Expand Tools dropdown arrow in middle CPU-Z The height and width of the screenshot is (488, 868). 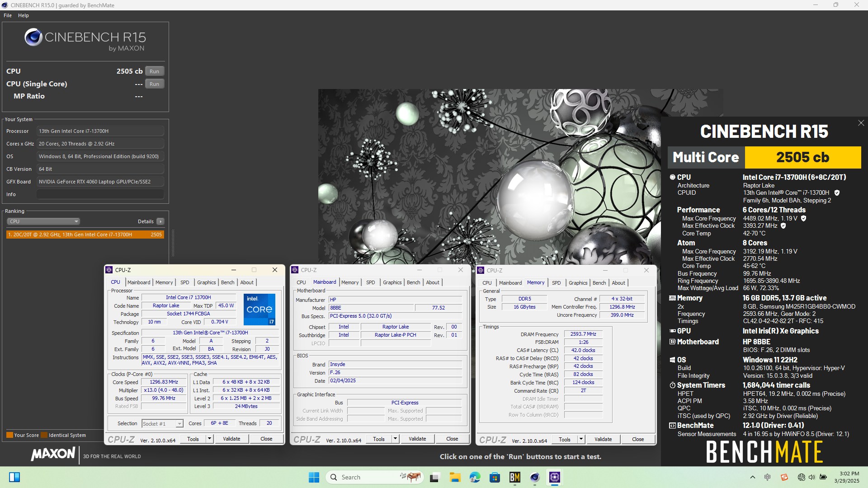[x=395, y=439]
